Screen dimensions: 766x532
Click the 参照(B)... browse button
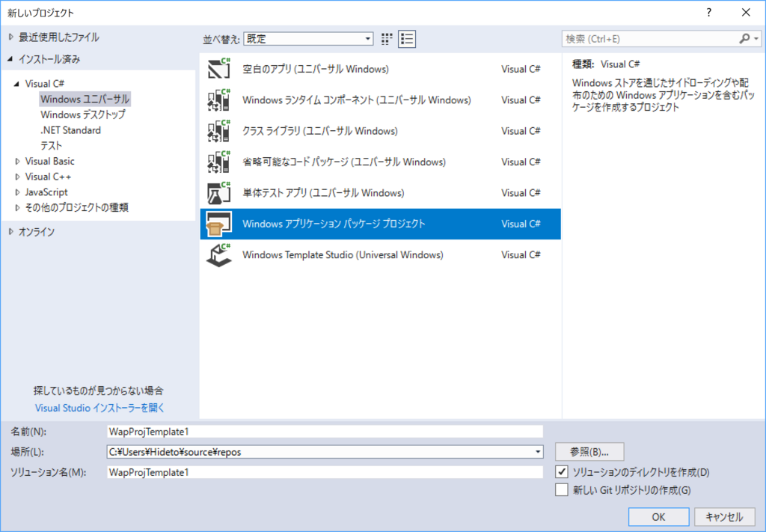point(589,452)
